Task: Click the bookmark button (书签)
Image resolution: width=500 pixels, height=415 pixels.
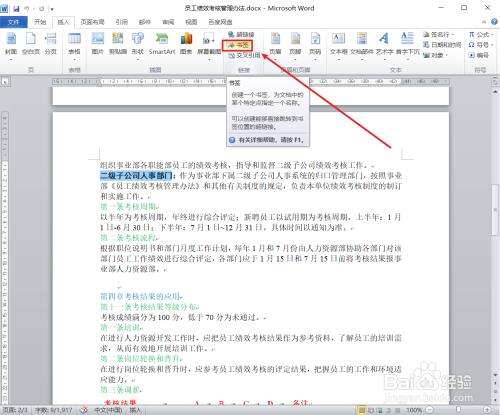Action: [x=238, y=45]
